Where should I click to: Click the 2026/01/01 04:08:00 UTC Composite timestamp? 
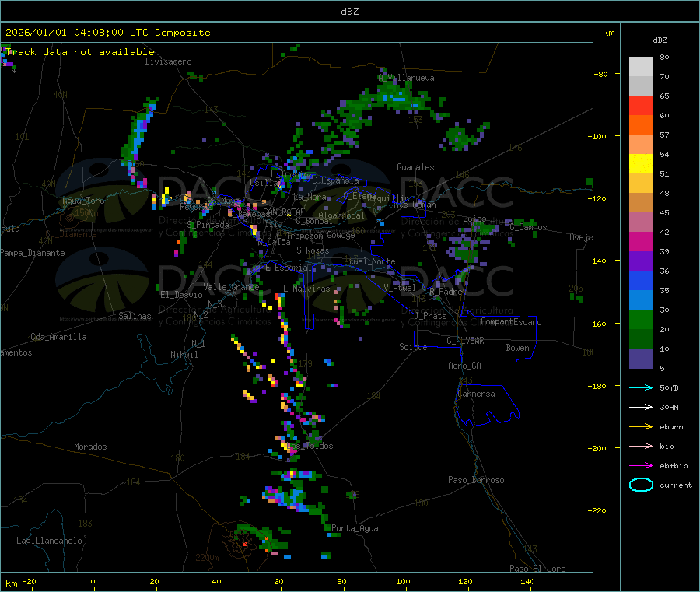point(107,33)
